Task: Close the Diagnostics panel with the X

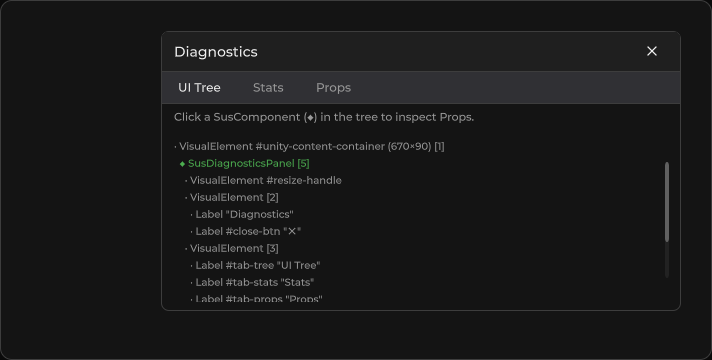Action: tap(652, 51)
